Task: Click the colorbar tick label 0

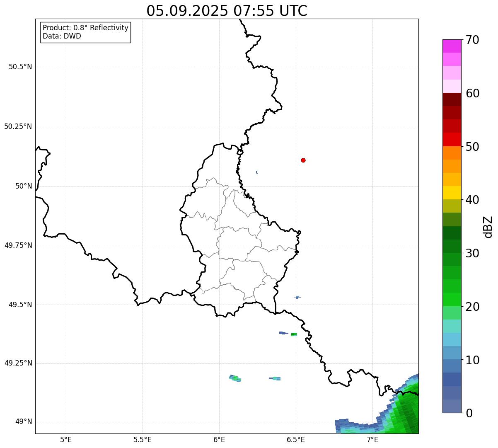Action: click(469, 413)
